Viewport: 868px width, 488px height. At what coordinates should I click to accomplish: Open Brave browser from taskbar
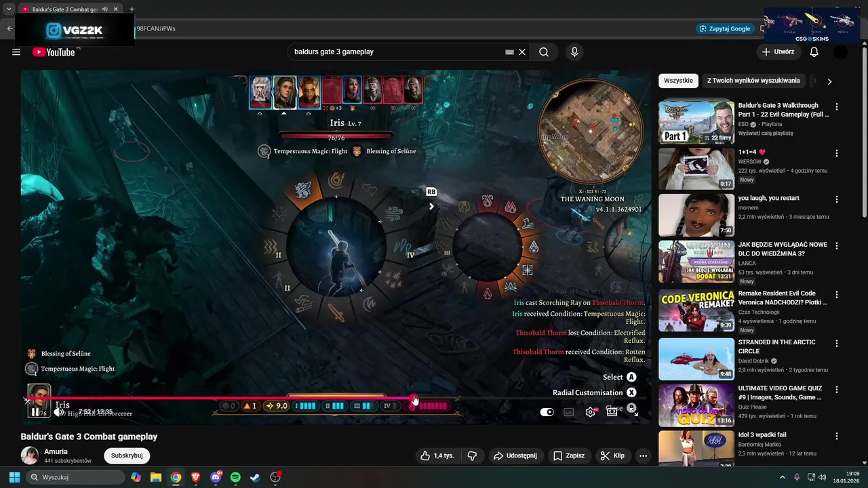[x=196, y=477]
